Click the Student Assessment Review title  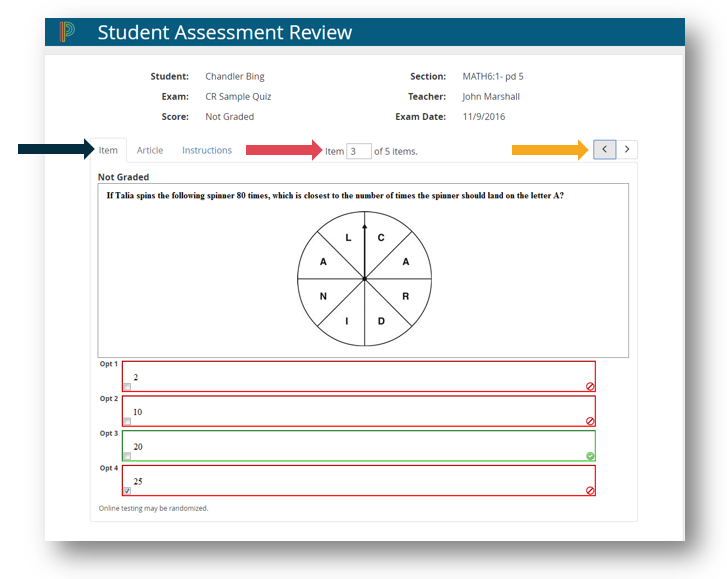pos(225,32)
